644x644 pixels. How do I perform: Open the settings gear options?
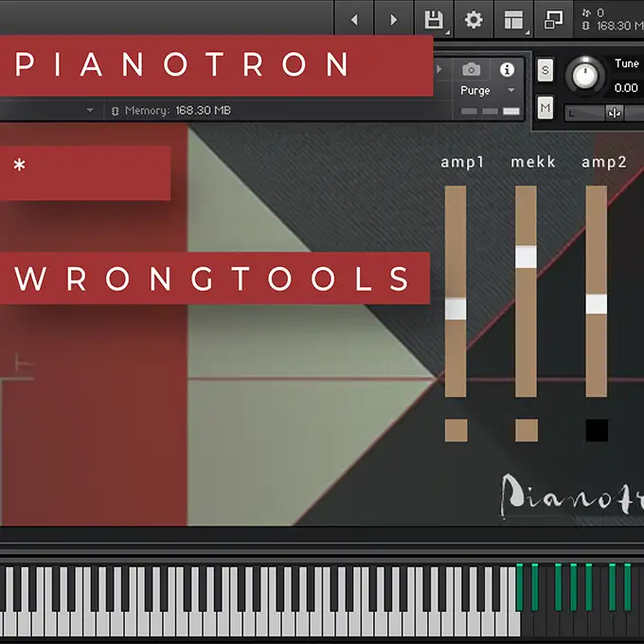pos(474,19)
